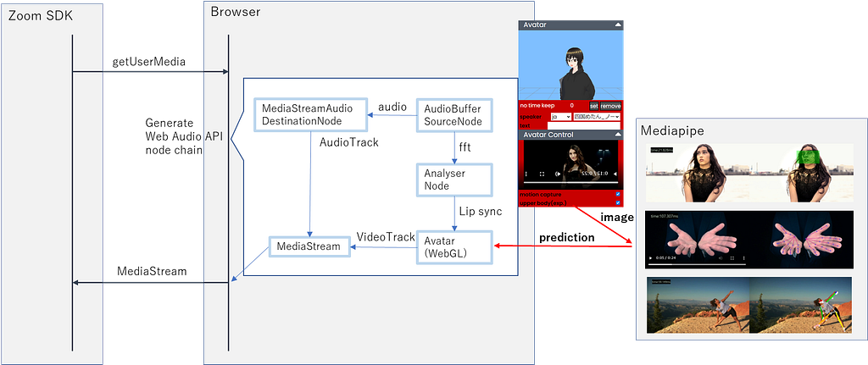Select the Mediapipe pose estimation image
Viewport: 868px width, 365px height.
(x=749, y=305)
